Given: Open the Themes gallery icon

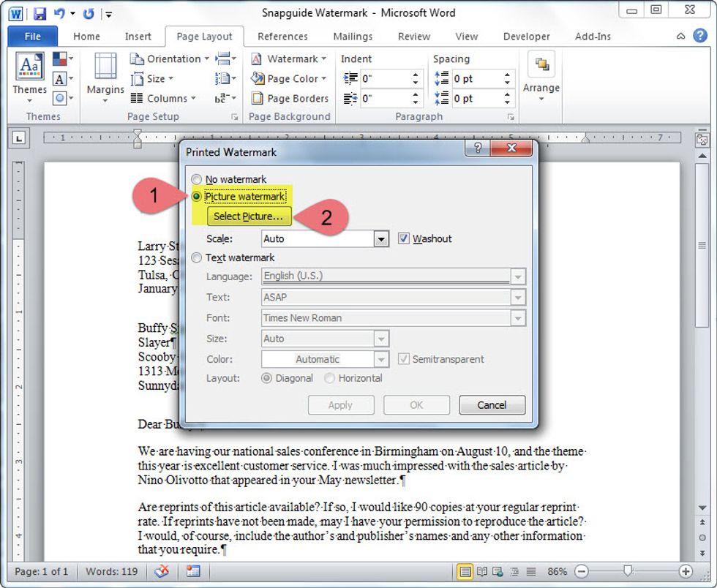Looking at the screenshot, I should click(29, 67).
